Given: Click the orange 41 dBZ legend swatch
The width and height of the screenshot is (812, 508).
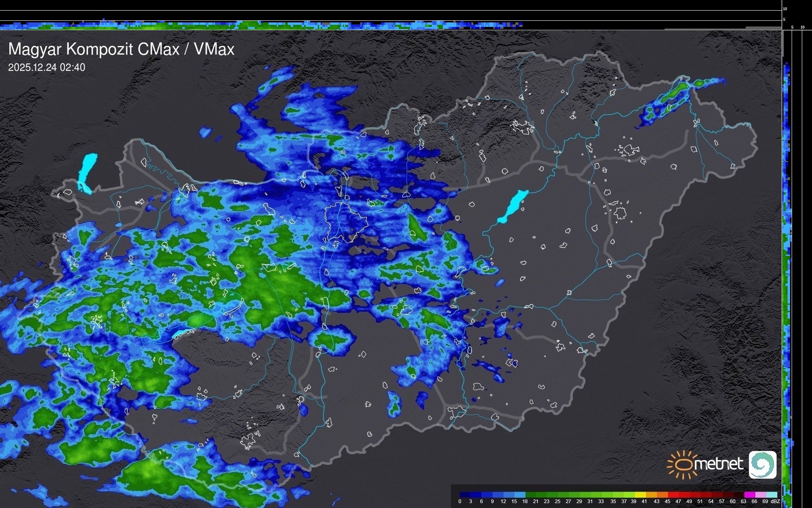Looking at the screenshot, I should point(651,495).
